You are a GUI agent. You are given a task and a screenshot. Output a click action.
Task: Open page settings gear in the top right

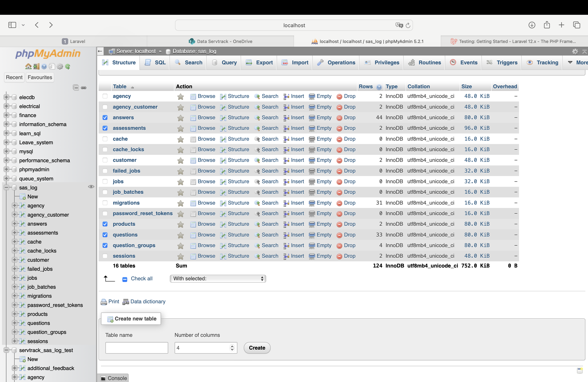[575, 51]
